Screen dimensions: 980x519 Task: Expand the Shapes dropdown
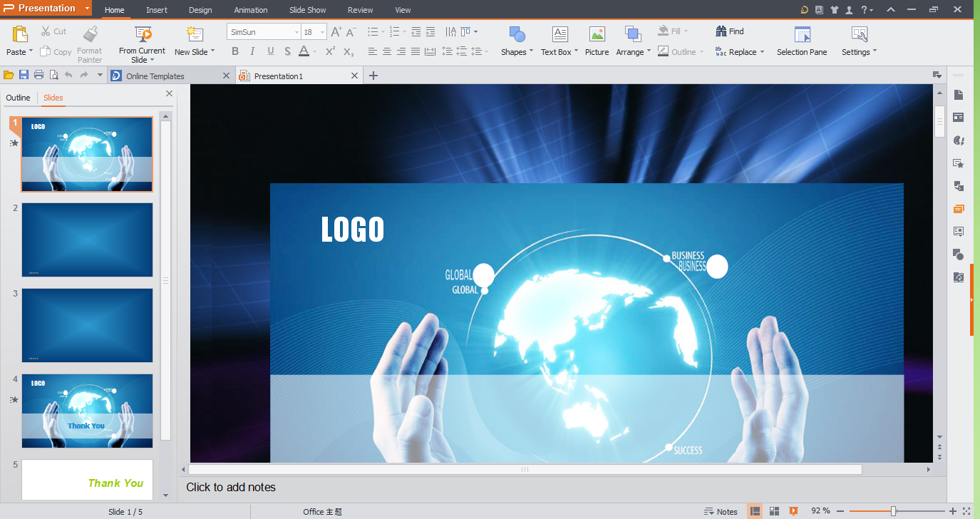pyautogui.click(x=531, y=51)
